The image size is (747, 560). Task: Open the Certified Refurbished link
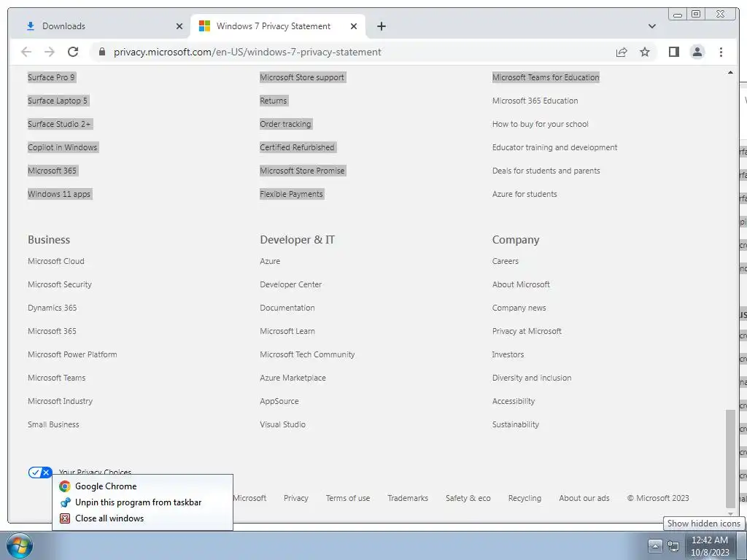coord(298,147)
